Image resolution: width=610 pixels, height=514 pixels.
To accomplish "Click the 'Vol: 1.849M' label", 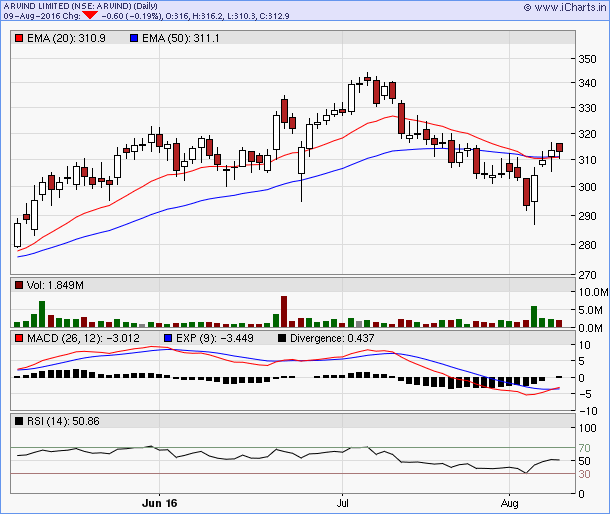I will 55,286.
